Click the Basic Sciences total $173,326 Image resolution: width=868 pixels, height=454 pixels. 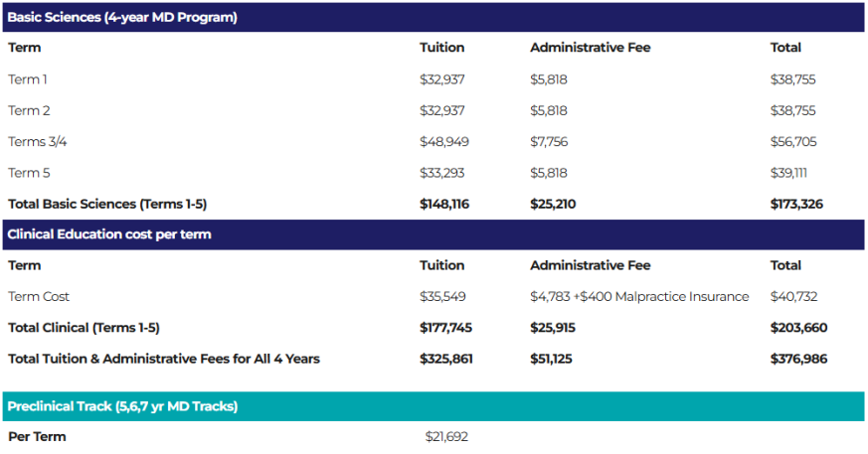[x=796, y=204]
